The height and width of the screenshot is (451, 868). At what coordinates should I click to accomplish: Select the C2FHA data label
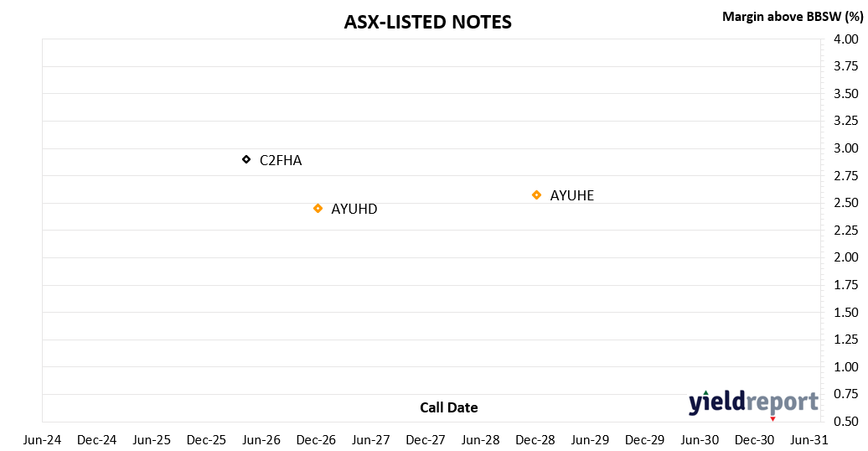pos(281,161)
